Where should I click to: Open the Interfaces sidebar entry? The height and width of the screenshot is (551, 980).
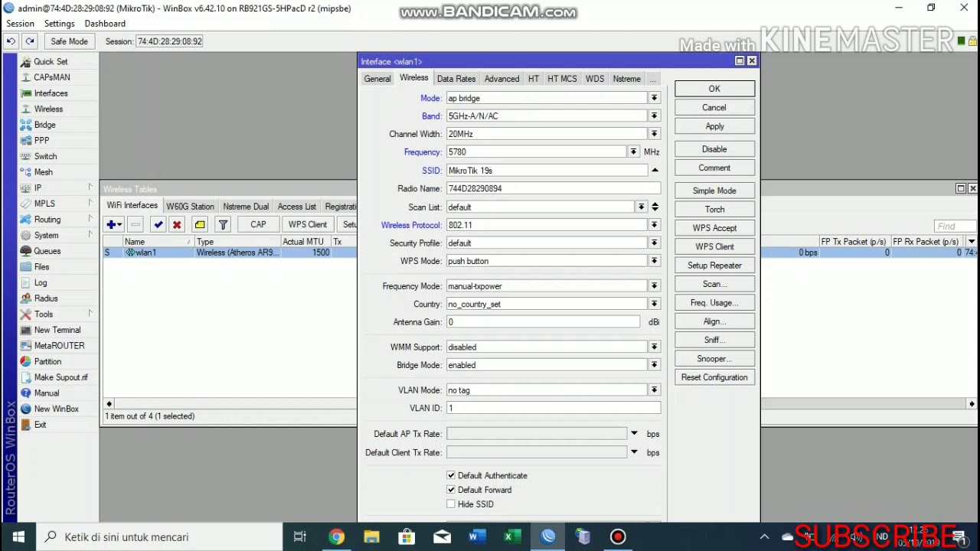51,93
